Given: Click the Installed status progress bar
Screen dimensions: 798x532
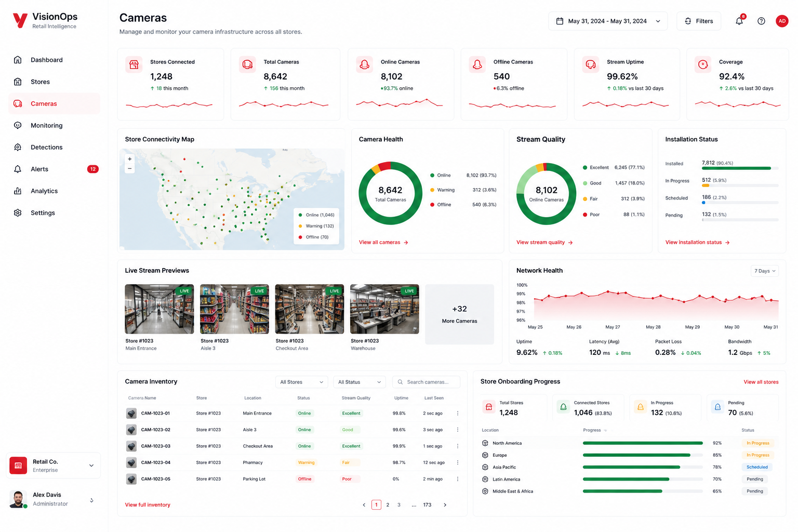Looking at the screenshot, I should coord(740,168).
